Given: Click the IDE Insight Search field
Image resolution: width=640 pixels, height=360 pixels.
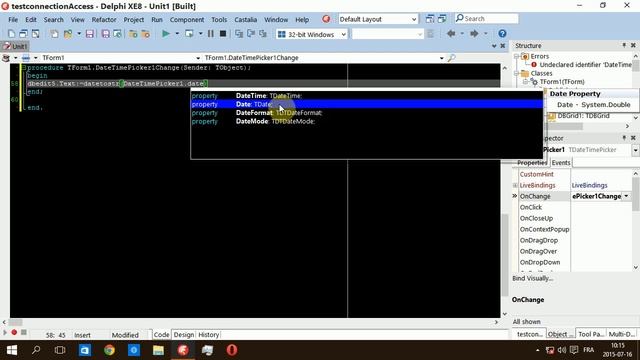Looking at the screenshot, I should click(487, 19).
